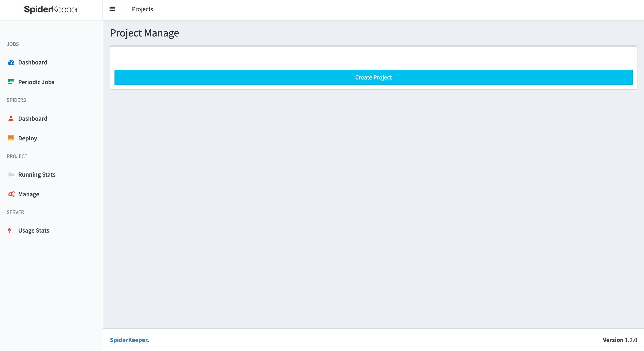Click the orange Deploy server icon
644x351 pixels.
coord(11,138)
